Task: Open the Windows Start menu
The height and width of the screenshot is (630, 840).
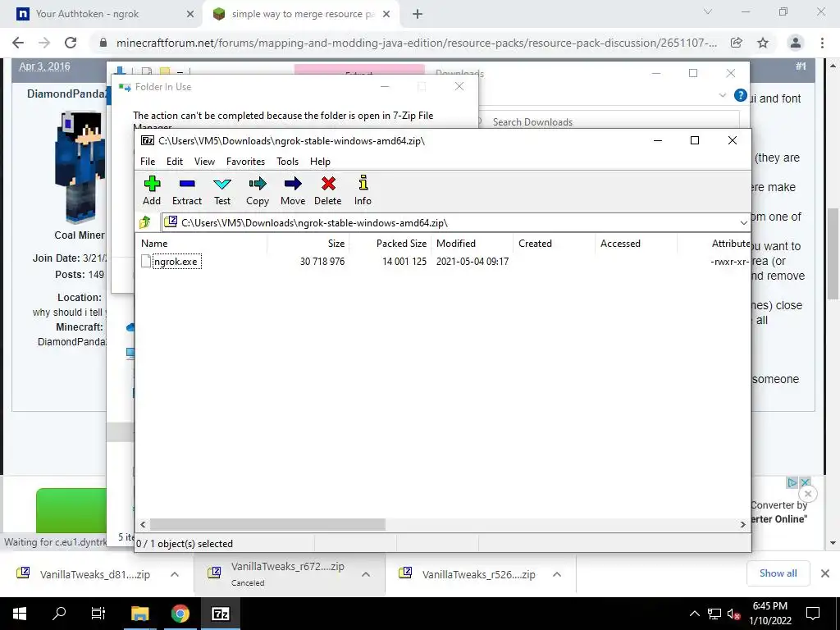Action: (x=20, y=614)
